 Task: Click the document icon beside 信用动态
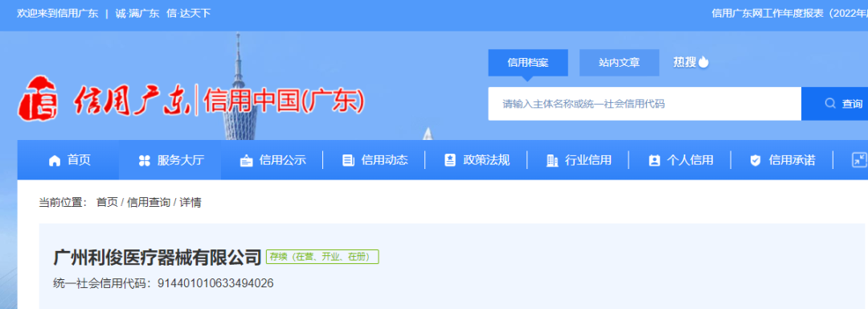pyautogui.click(x=348, y=161)
